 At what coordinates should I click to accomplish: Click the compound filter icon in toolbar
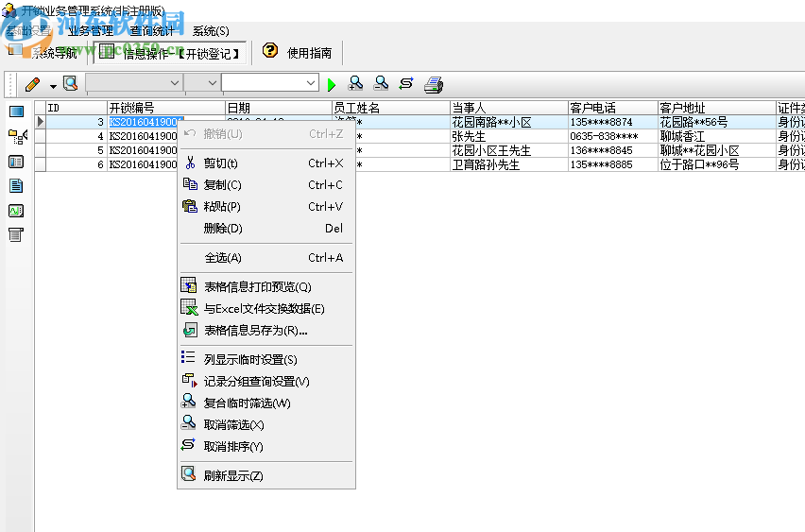point(355,83)
